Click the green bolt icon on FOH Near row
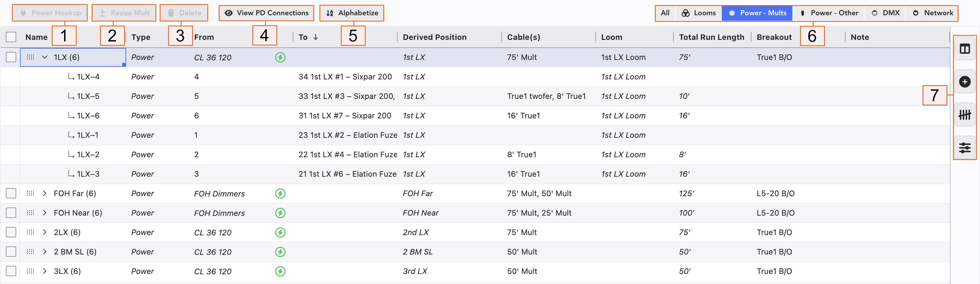The image size is (980, 284). click(280, 213)
